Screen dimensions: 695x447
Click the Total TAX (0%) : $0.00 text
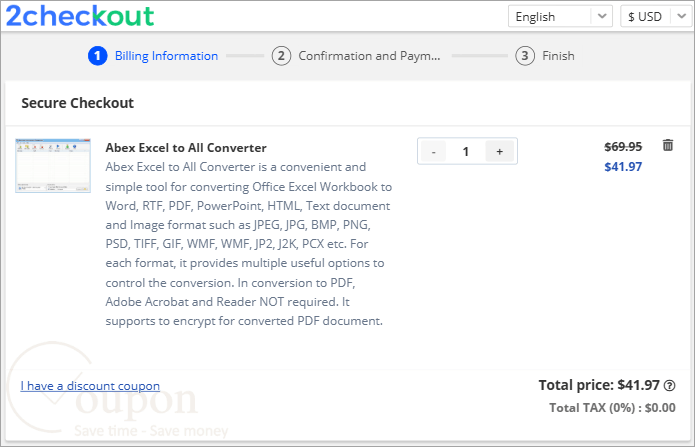click(613, 408)
